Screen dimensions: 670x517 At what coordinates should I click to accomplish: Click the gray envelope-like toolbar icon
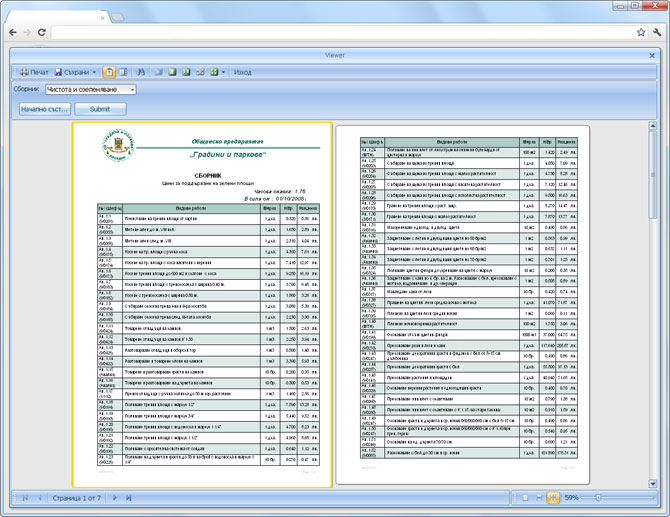(x=200, y=72)
